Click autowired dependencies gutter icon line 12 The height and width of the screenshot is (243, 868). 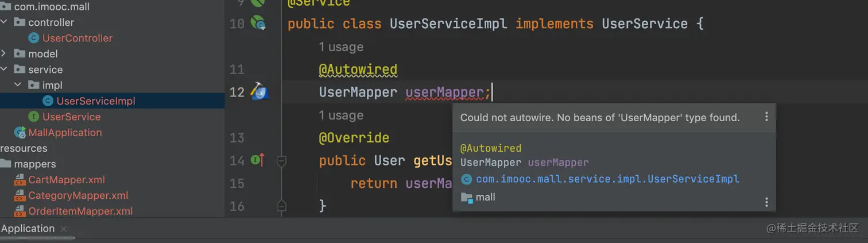[x=259, y=91]
